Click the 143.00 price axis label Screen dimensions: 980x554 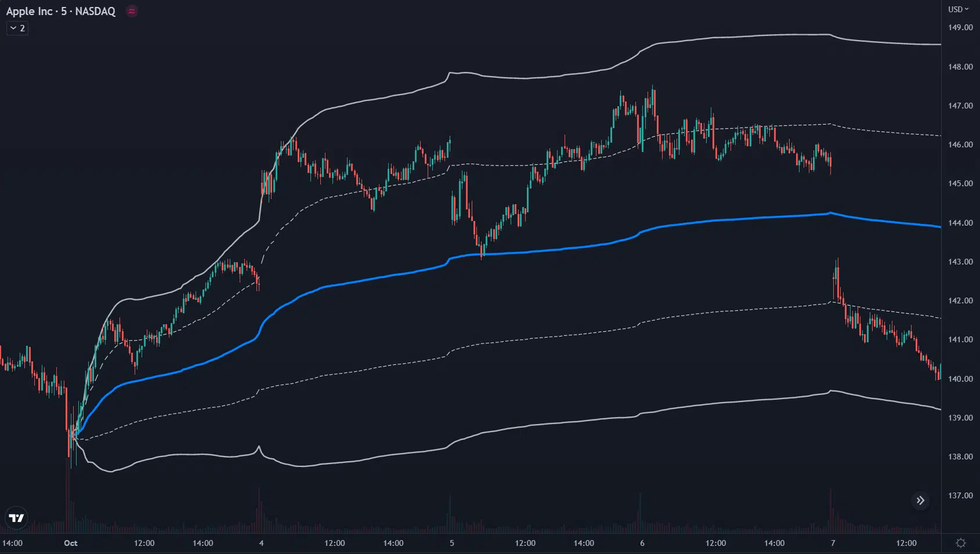tap(960, 262)
